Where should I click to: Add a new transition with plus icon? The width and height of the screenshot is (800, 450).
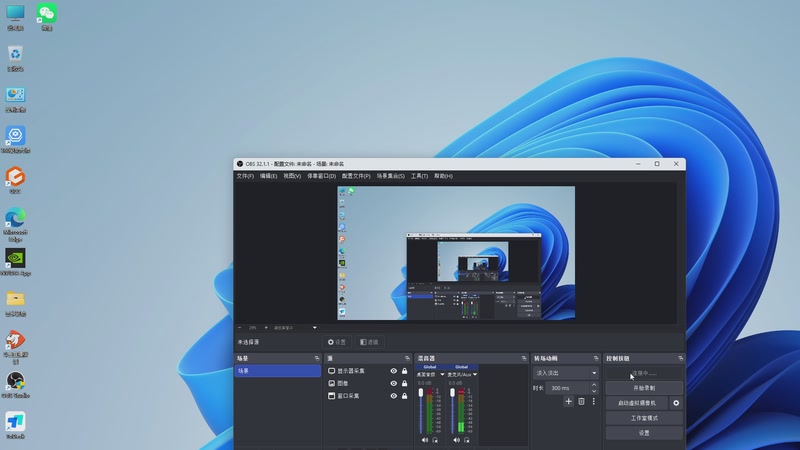[568, 402]
